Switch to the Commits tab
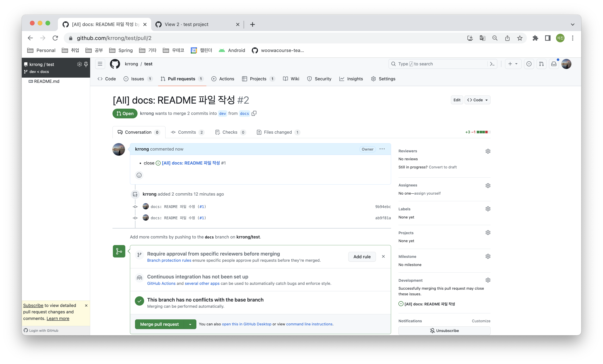Viewport: 603px width, 364px height. [187, 132]
